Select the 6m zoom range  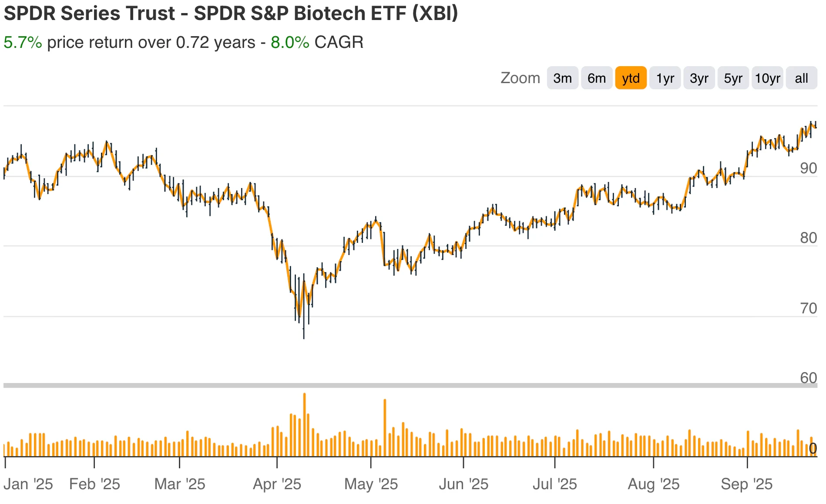pyautogui.click(x=596, y=78)
